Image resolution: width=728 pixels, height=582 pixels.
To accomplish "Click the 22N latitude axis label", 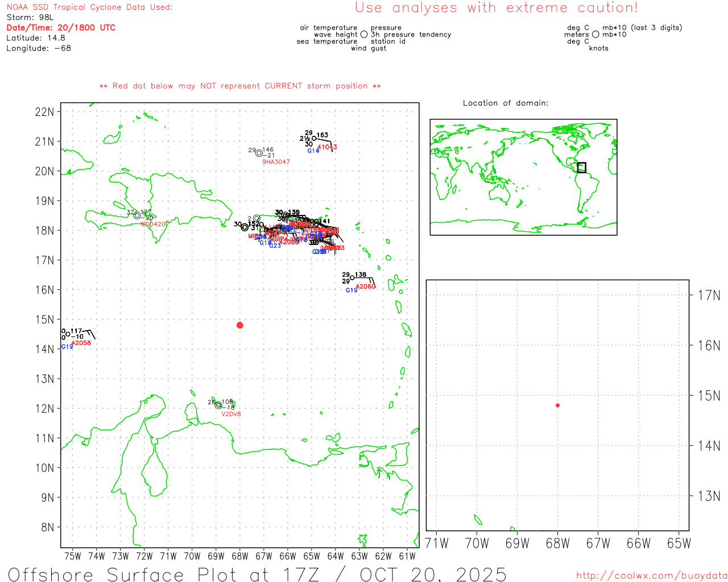I will (44, 112).
